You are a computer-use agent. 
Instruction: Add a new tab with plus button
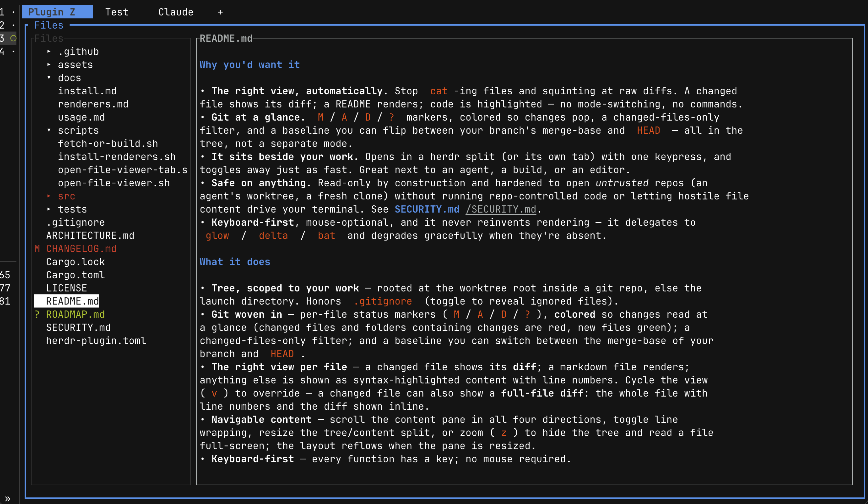pos(220,12)
